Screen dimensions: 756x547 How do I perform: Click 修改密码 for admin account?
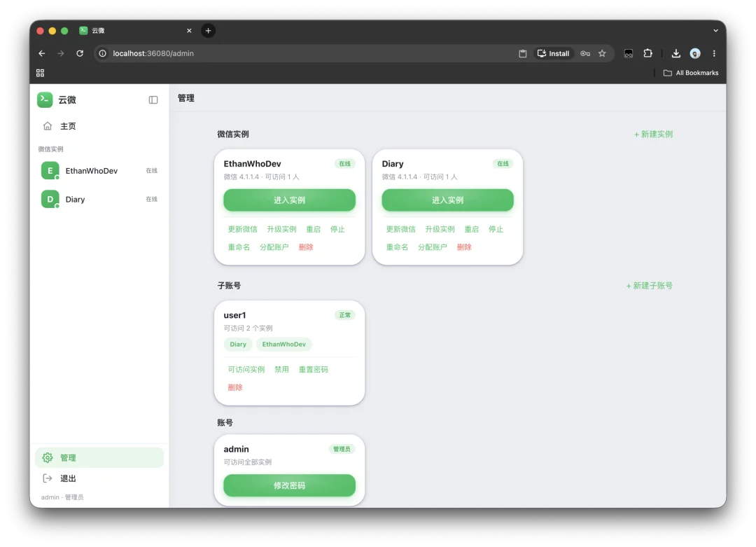click(x=289, y=486)
